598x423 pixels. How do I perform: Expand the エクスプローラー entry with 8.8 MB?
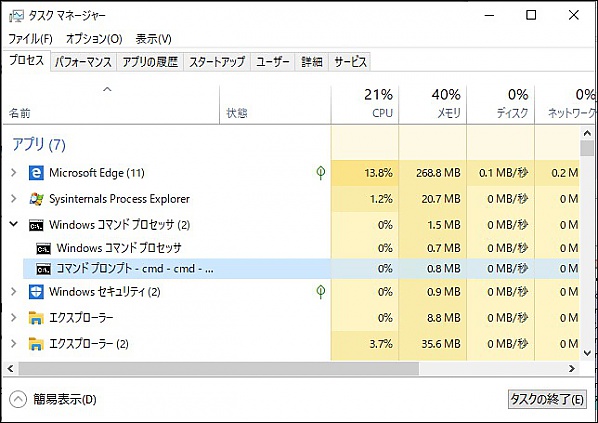tap(14, 318)
